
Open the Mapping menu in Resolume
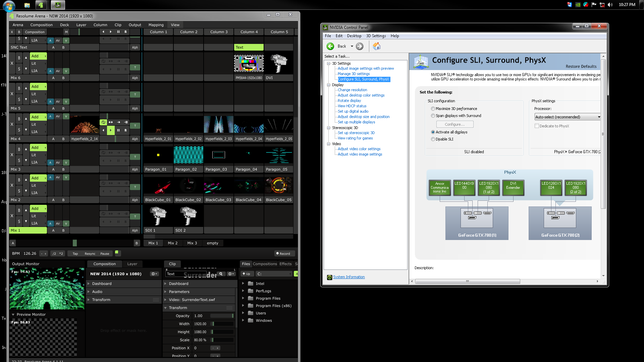coord(156,25)
